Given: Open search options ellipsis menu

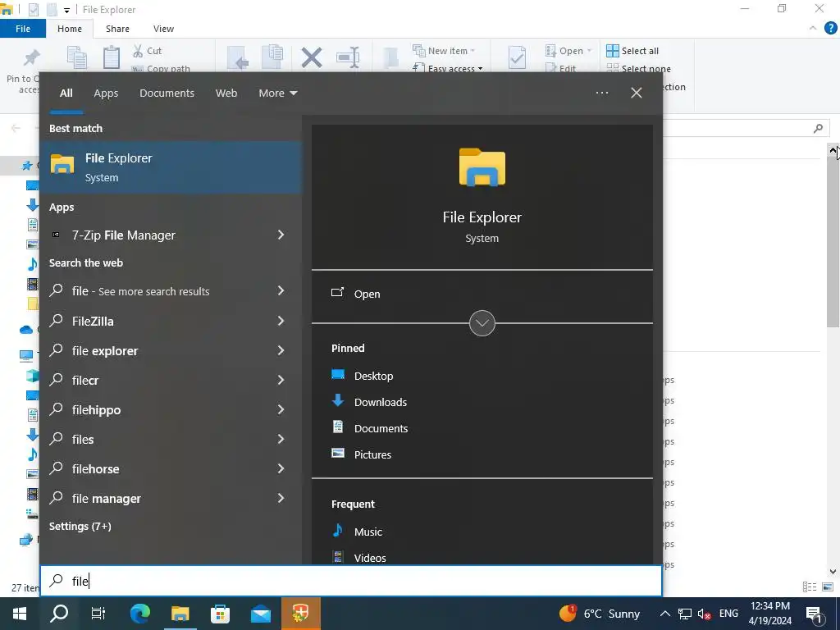Looking at the screenshot, I should 602,93.
